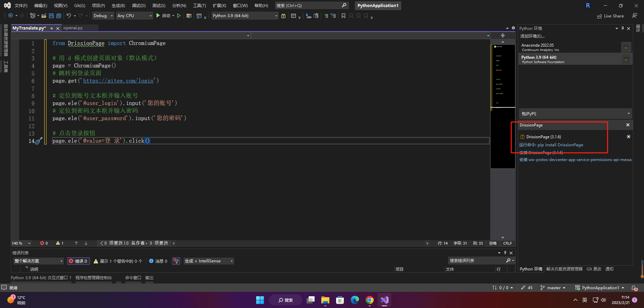
Task: Save the current file with Save icon
Action: point(51,16)
